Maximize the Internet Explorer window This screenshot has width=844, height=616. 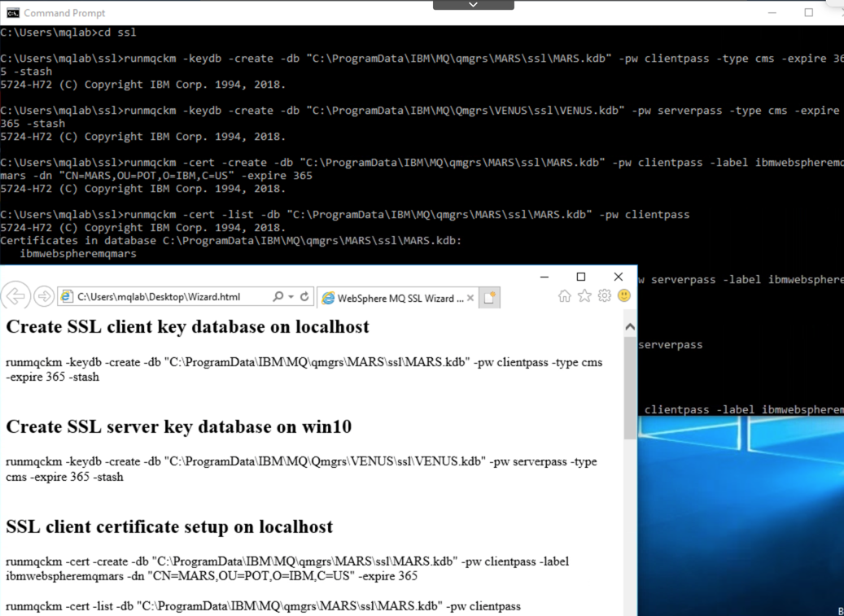pos(581,277)
